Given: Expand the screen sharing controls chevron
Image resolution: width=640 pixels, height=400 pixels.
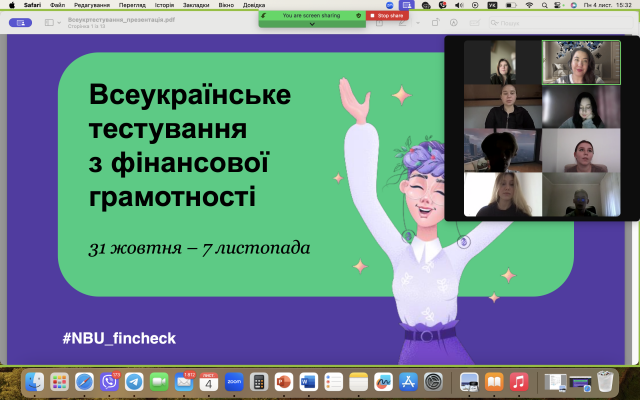Looking at the screenshot, I should pos(312,24).
